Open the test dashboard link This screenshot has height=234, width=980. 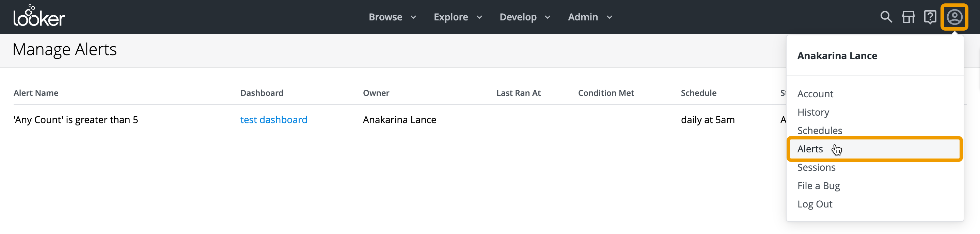point(273,120)
